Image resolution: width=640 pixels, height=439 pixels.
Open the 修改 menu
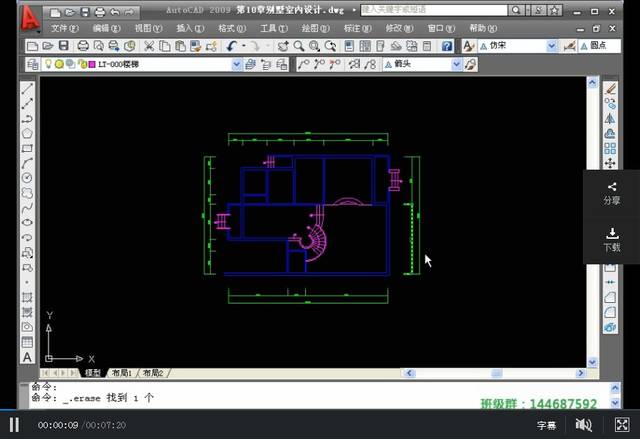point(399,28)
